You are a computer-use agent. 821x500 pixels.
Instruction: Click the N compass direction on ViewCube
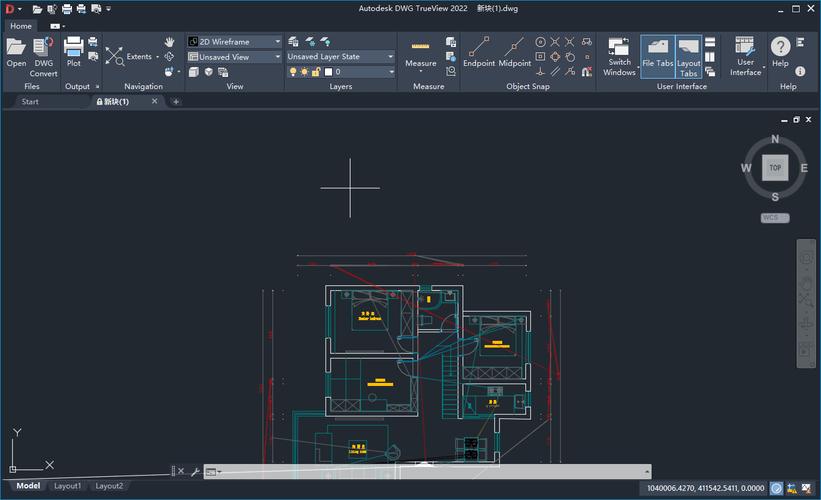point(775,139)
